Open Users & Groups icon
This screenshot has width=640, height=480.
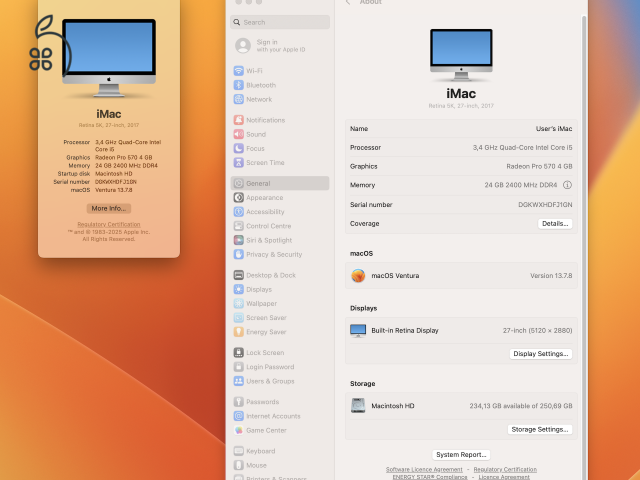(239, 381)
